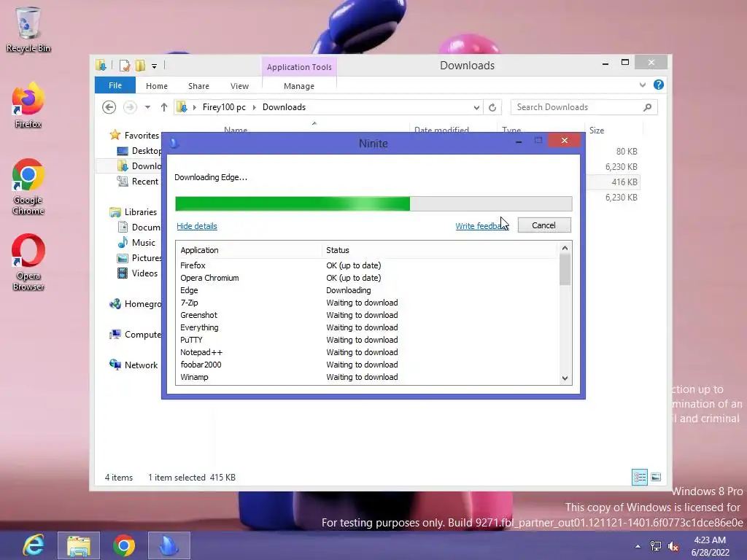Click Ninite list scrollbar thumb

coord(565,270)
